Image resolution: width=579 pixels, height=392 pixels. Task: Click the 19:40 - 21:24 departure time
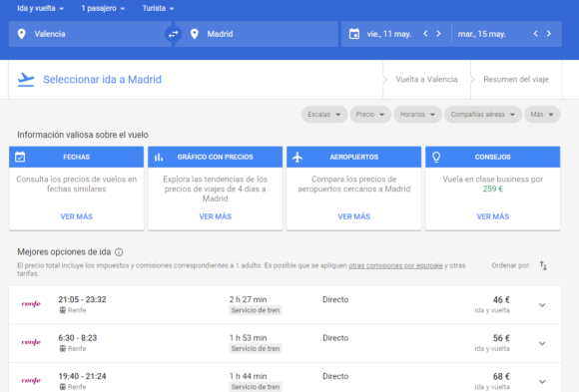coord(82,376)
